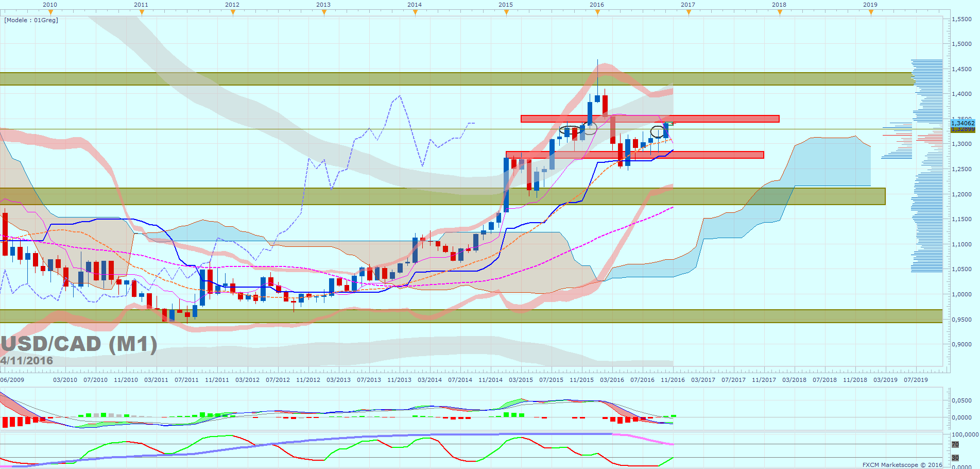Viewport: 980px width, 469px height.
Task: Click the 03/2012 date axis label
Action: click(248, 380)
